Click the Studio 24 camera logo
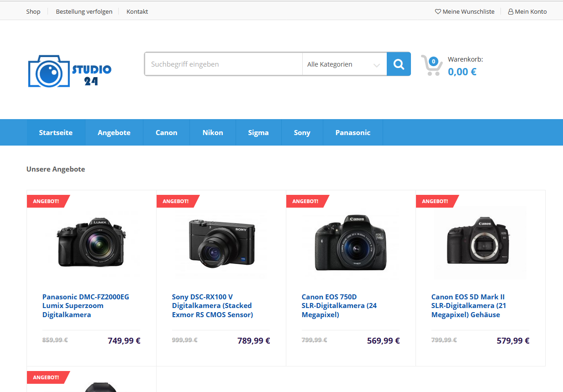 [x=70, y=71]
